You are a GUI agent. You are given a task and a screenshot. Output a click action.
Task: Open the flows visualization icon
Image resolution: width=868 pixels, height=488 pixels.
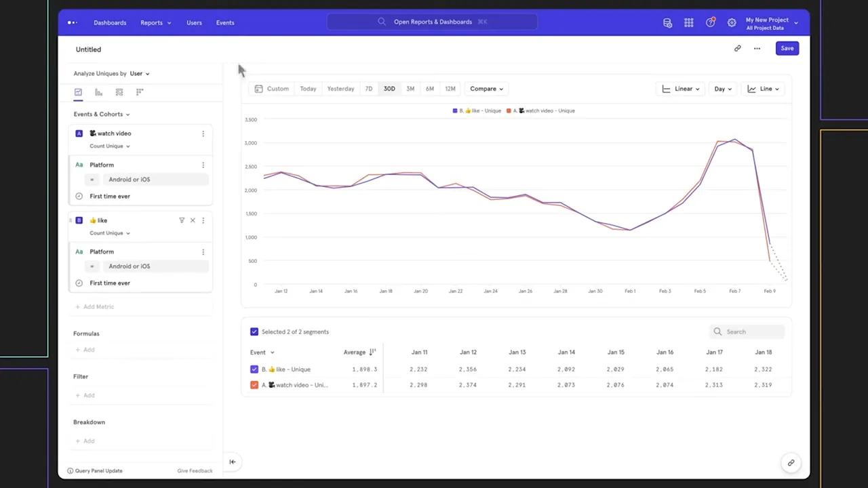pos(119,92)
